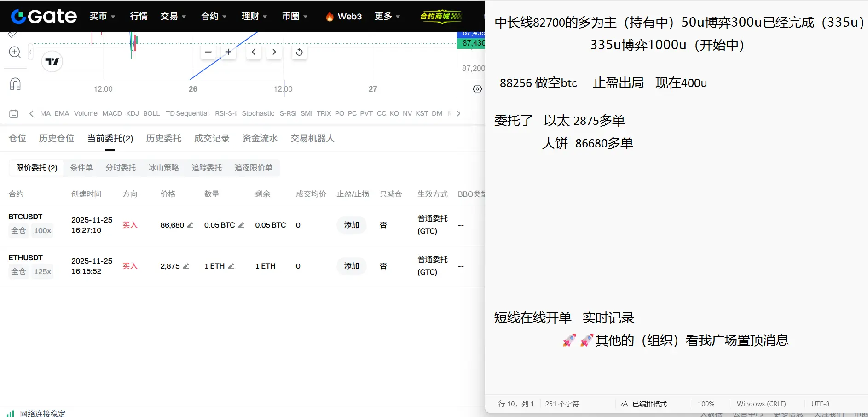Viewport: 868px width, 417px height.
Task: Select the 冰山策略 order type tab
Action: [x=163, y=168]
